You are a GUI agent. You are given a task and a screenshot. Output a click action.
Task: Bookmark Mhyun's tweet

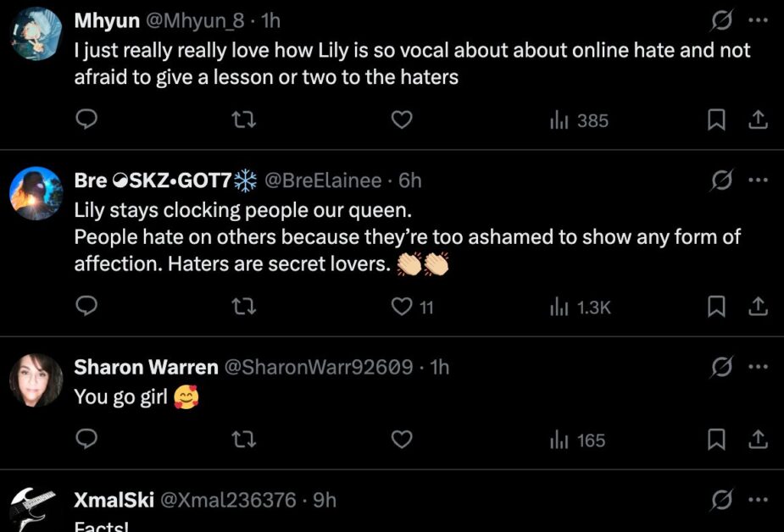716,120
